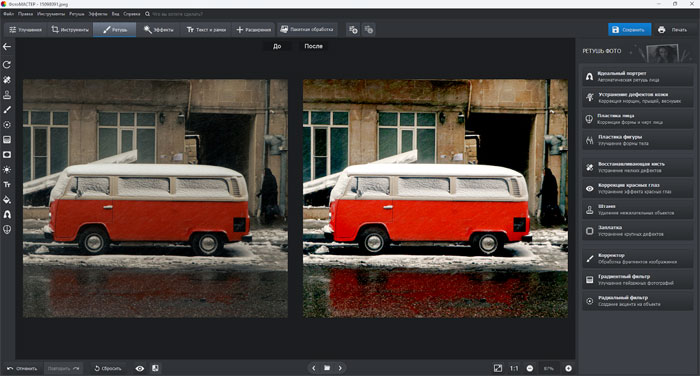Switch to the Эффекты toolbar tab
This screenshot has width=700, height=376.
[x=158, y=30]
